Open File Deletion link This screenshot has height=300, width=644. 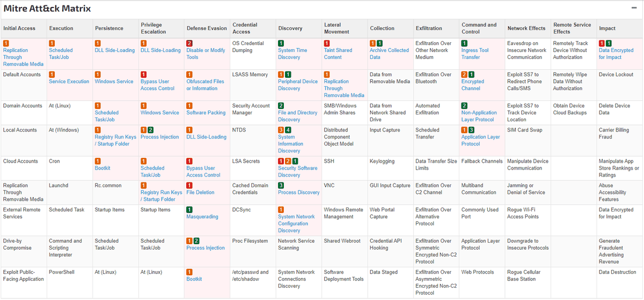tap(200, 192)
